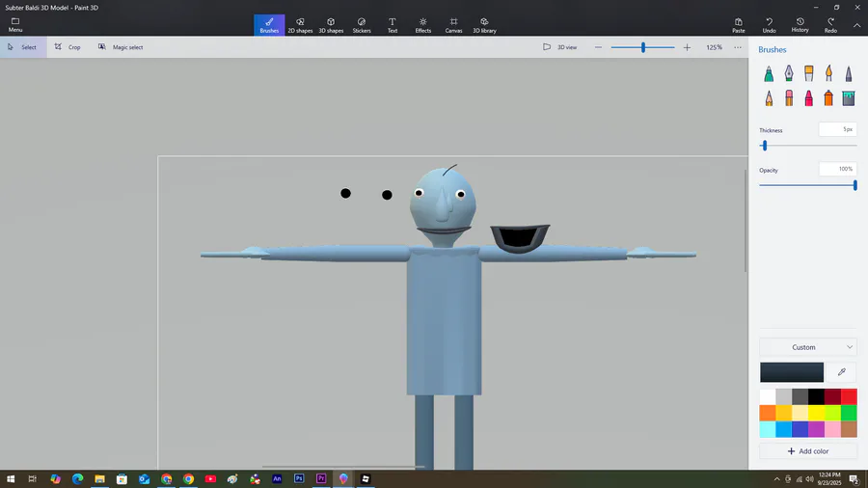Select the Pixel pen brush

[849, 73]
